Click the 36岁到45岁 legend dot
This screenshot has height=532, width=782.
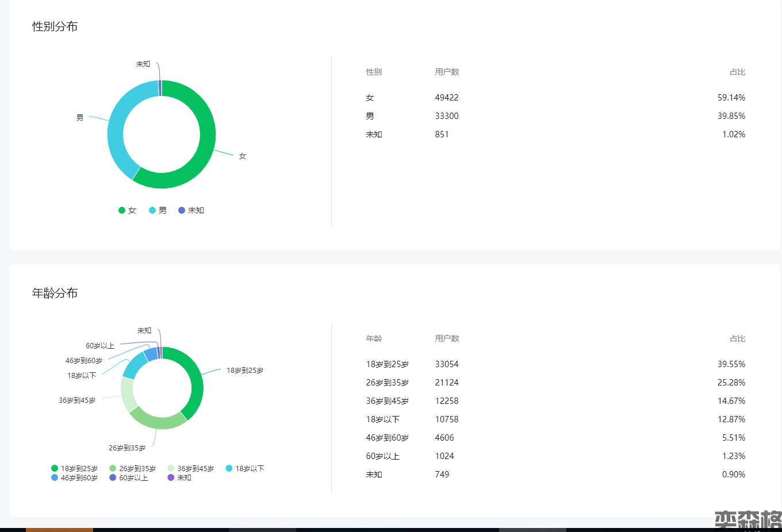[171, 469]
